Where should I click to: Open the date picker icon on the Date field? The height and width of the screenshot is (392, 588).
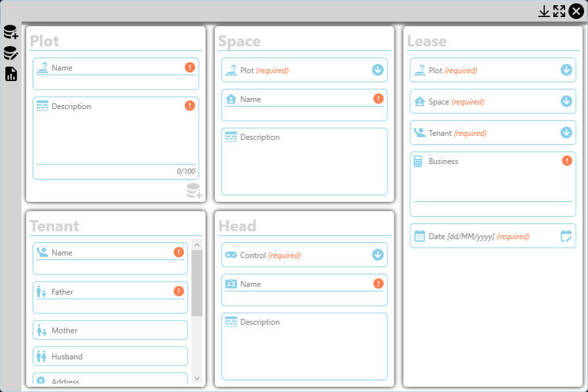[x=566, y=236]
